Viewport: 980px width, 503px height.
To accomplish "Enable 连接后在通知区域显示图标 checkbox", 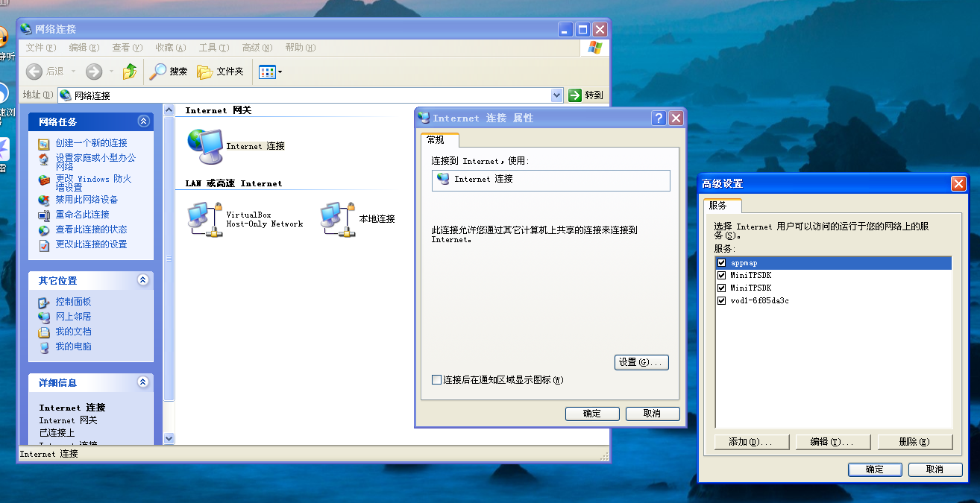I will [x=437, y=380].
